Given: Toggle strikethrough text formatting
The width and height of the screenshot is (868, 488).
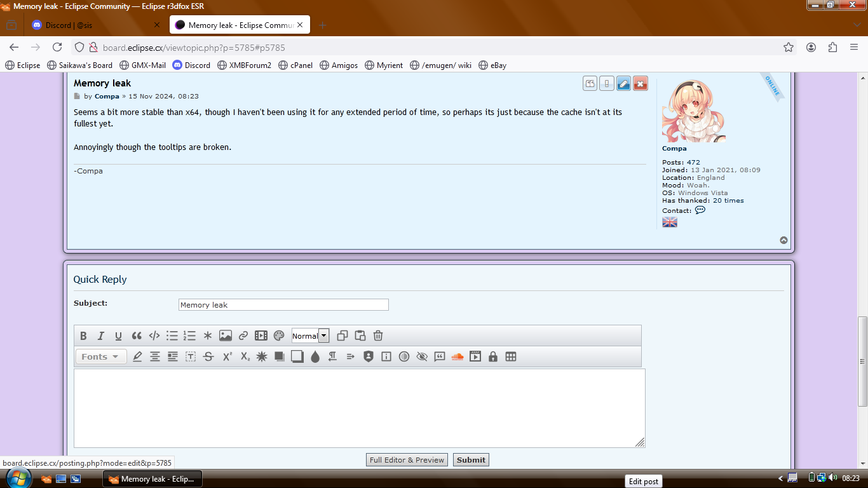Looking at the screenshot, I should click(208, 357).
